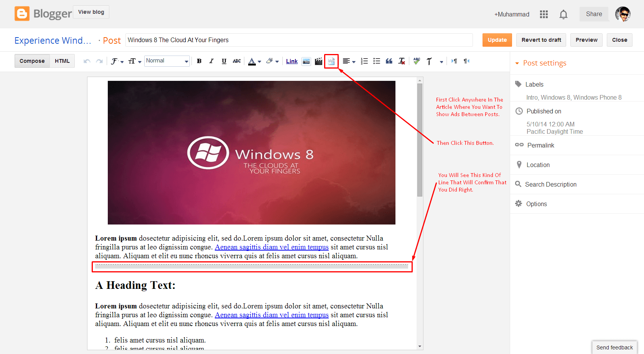Click the editor scroll down arrow
Viewport: 644px width, 354px height.
click(x=420, y=346)
